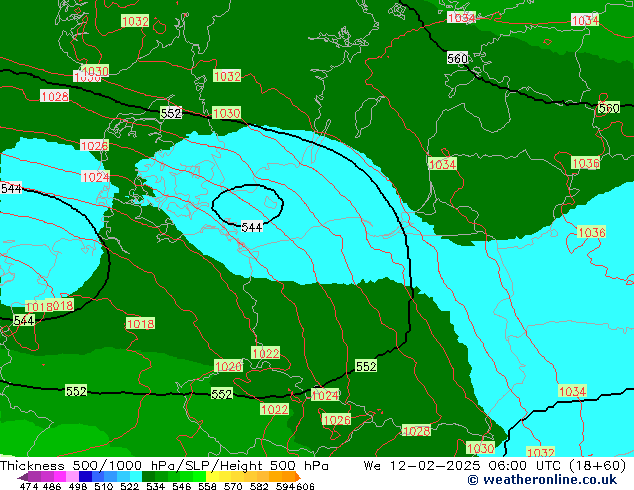Click the 594 legend value

(285, 486)
